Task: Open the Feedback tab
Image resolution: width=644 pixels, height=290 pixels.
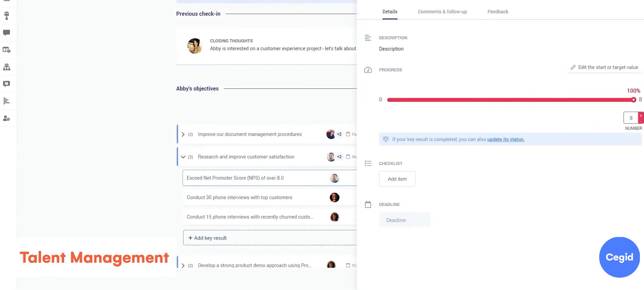Action: pyautogui.click(x=498, y=12)
